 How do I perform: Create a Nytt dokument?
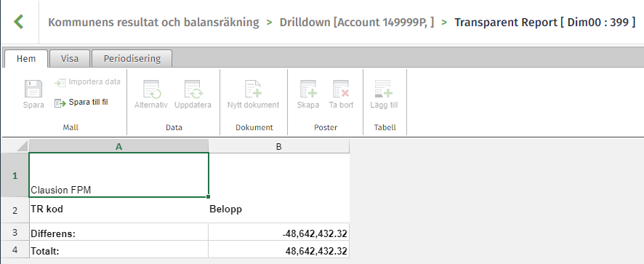coord(254,89)
